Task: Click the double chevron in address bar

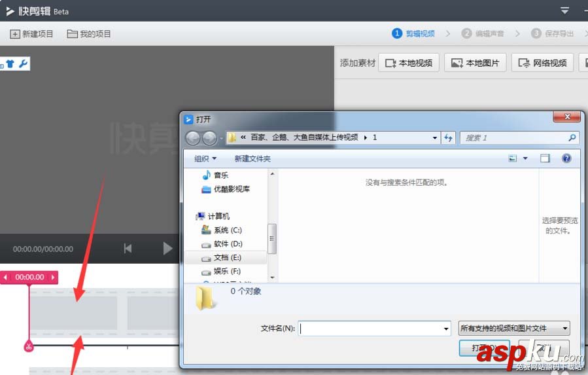Action: point(243,137)
